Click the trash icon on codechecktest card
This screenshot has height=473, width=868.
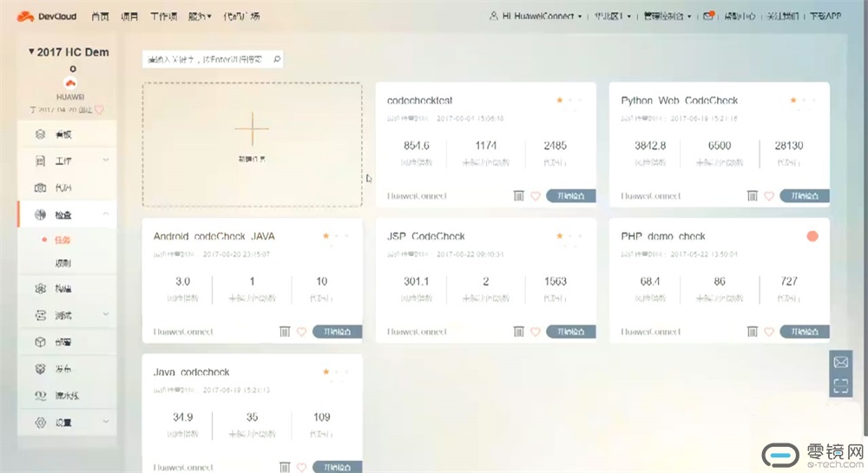tap(519, 196)
